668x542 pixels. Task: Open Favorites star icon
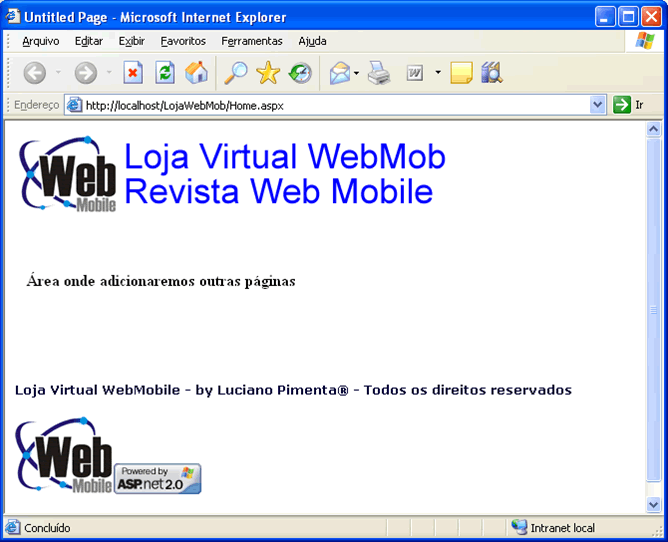click(268, 73)
